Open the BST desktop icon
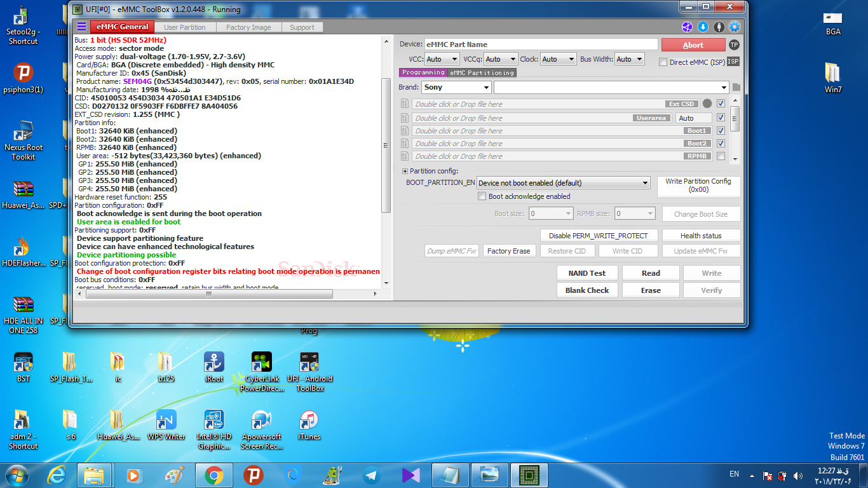 24,367
